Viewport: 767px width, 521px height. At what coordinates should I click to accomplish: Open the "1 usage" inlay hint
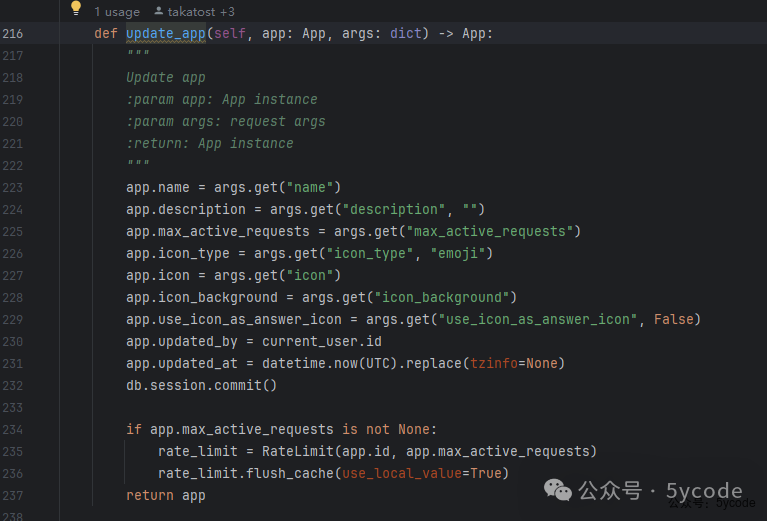(117, 12)
